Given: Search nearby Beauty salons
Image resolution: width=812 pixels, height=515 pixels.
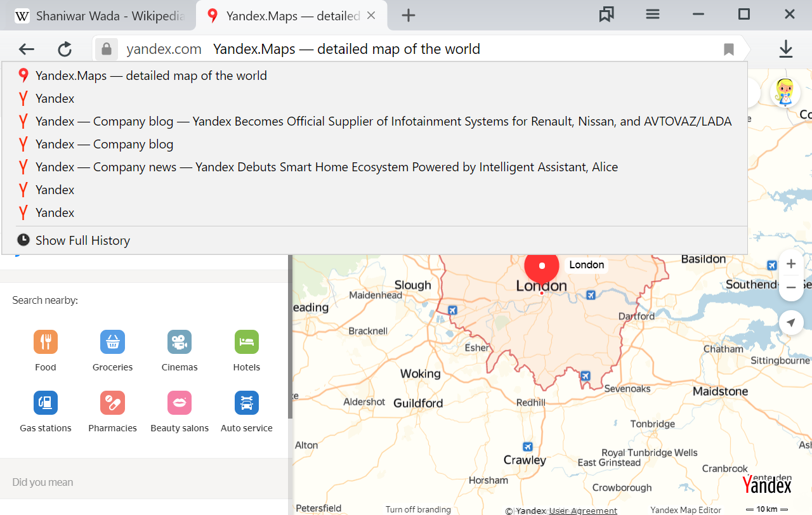Looking at the screenshot, I should pyautogui.click(x=180, y=412).
